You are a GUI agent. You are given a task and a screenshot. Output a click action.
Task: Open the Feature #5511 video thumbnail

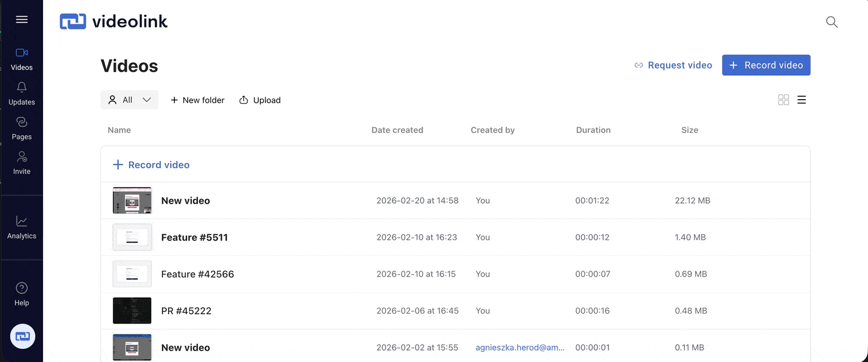click(132, 237)
